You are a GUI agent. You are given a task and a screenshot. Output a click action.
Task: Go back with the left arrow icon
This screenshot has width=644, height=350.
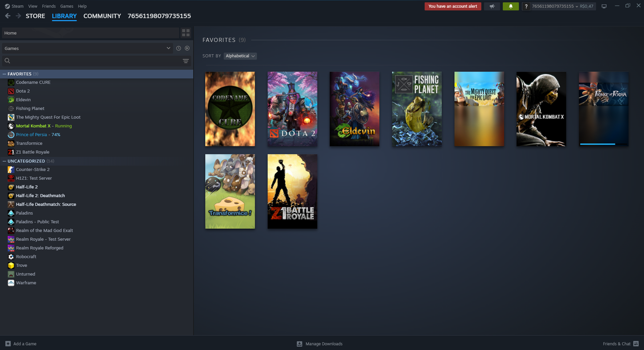8,16
